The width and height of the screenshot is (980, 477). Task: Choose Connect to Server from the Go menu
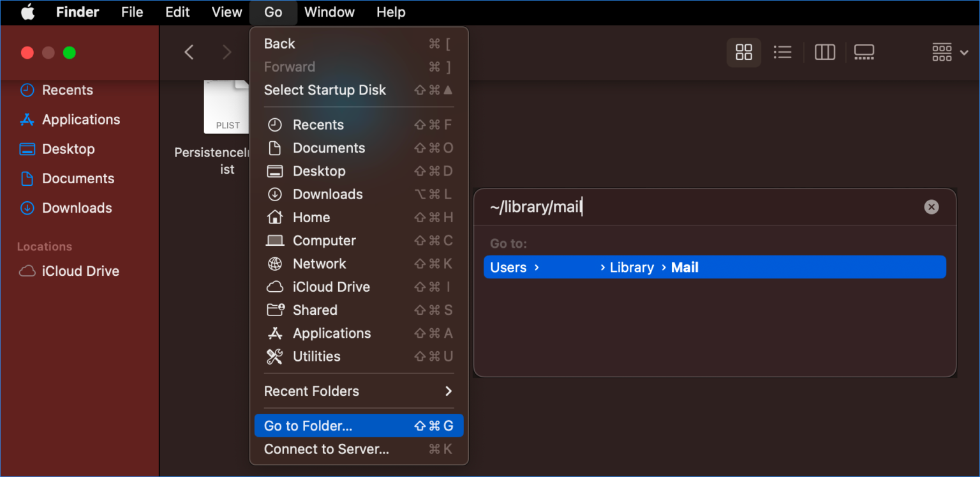coord(326,449)
